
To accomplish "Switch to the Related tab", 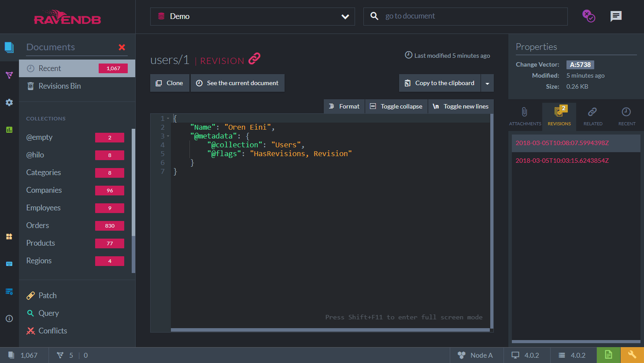I will tap(593, 116).
